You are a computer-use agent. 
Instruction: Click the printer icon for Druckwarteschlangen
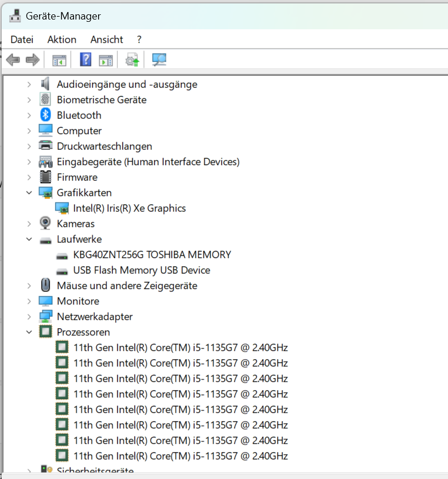click(x=45, y=146)
